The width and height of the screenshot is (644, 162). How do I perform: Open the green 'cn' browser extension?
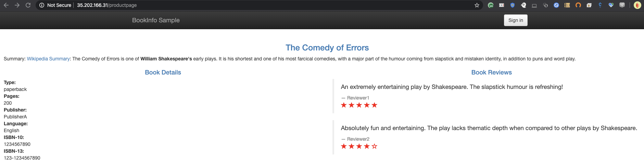click(x=491, y=5)
